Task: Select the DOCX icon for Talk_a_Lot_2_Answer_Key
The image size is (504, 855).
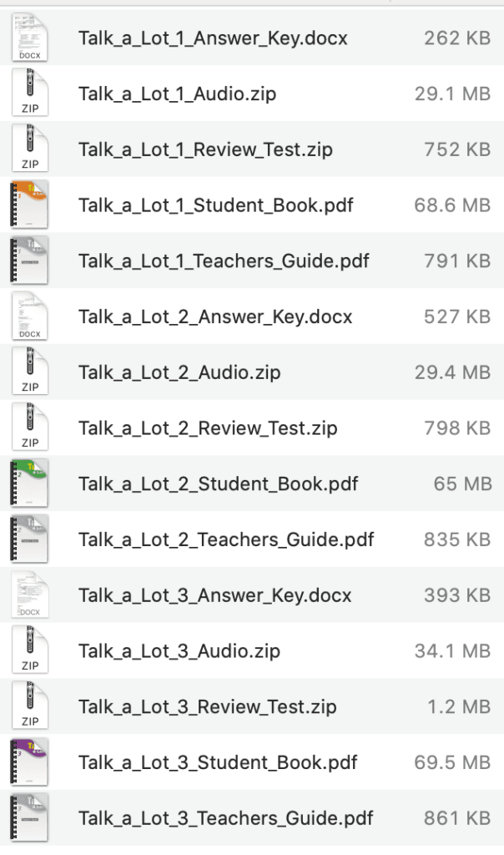Action: point(29,316)
